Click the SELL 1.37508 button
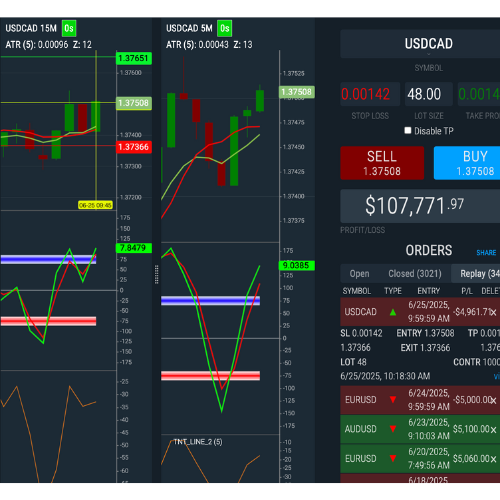 point(382,163)
